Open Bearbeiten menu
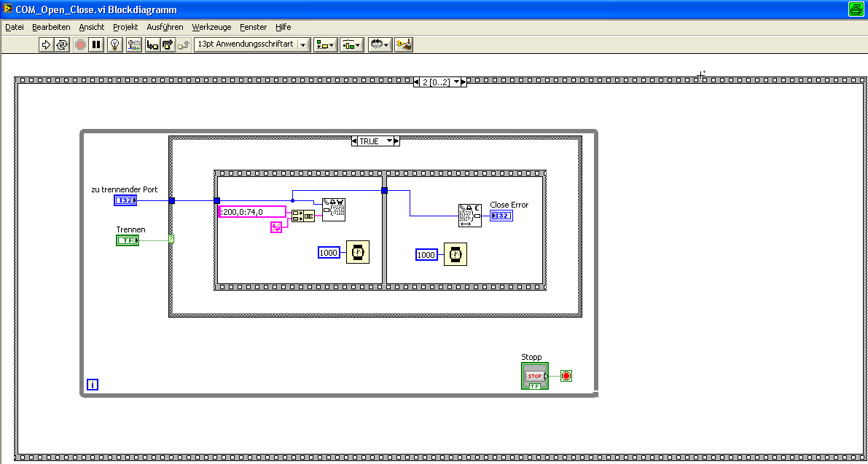868x464 pixels. [x=51, y=26]
